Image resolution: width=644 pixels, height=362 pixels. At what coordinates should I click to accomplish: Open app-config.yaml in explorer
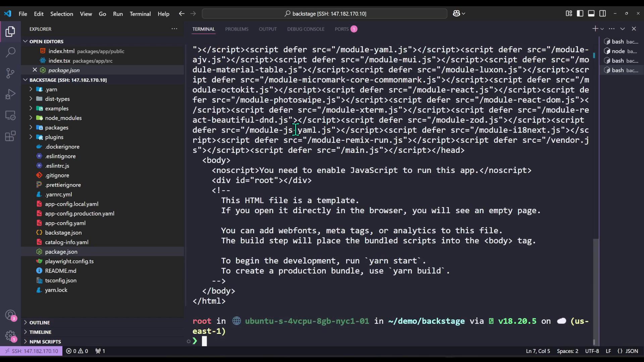65,223
